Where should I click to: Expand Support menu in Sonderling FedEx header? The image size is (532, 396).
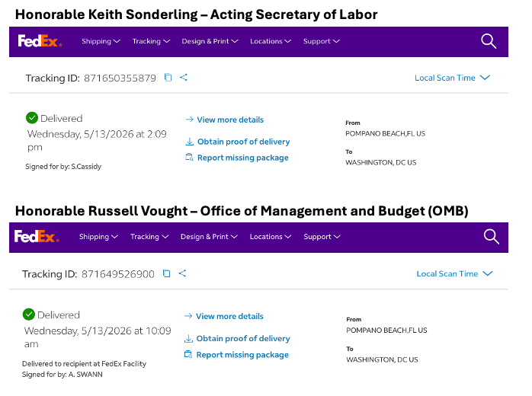click(x=322, y=41)
